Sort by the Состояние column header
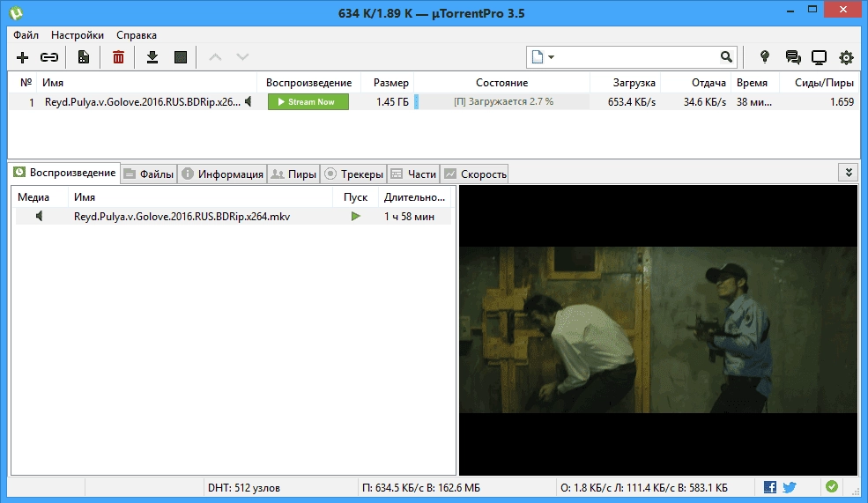Viewport: 868px width, 503px height. [501, 83]
